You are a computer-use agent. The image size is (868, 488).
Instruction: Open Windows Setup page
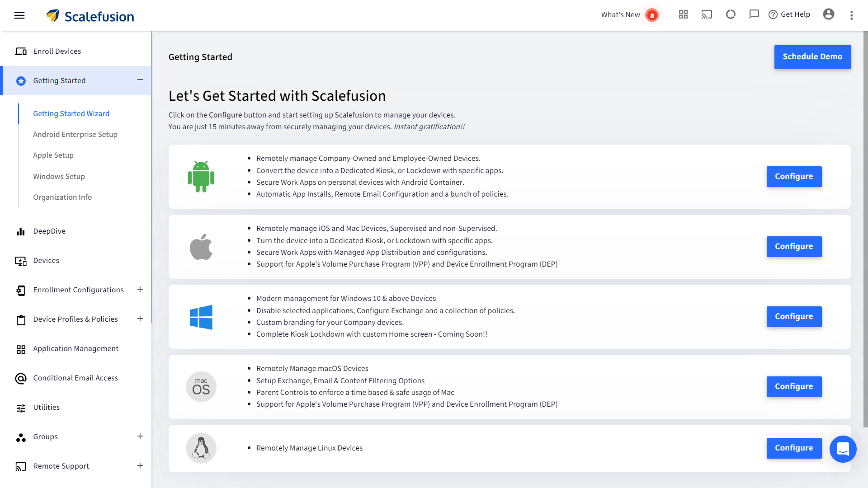click(59, 176)
